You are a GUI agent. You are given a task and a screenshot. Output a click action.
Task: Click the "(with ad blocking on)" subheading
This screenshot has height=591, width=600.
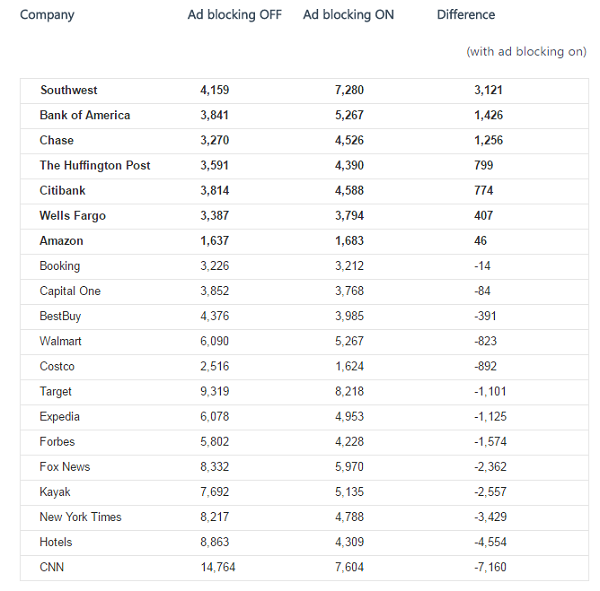tap(526, 51)
